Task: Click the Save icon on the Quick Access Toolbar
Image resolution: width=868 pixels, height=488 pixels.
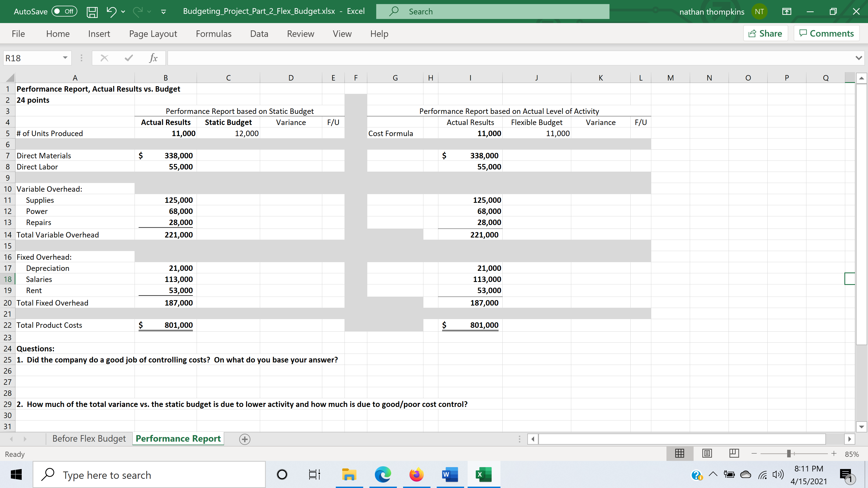Action: 92,11
